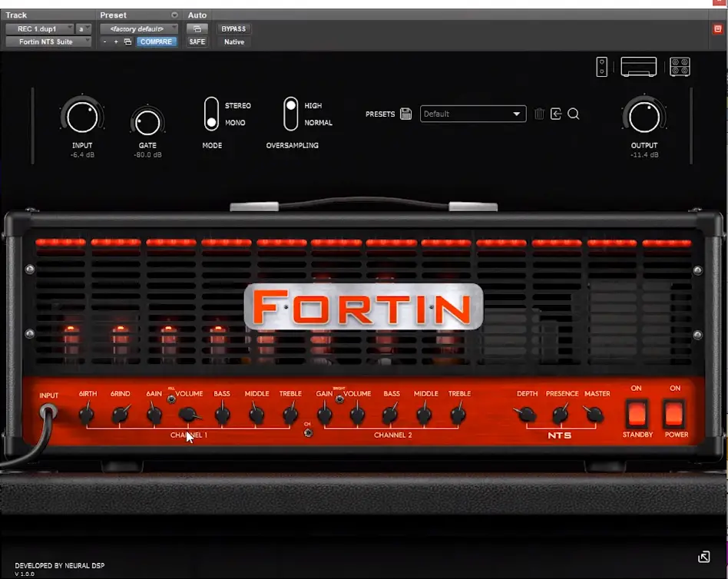Toggle the HIGH/NORMAL oversampling switch

coord(290,114)
